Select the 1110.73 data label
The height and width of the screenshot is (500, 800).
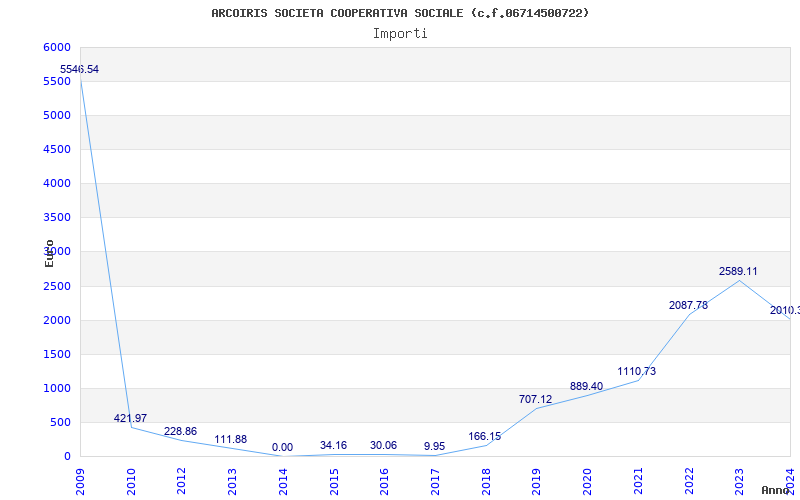tap(637, 371)
